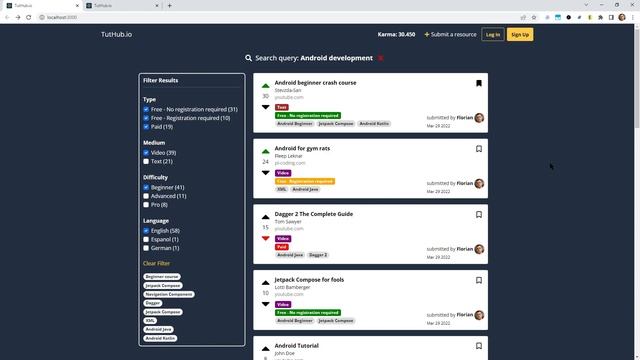
Task: Go forward in the browser
Action: (x=18, y=17)
